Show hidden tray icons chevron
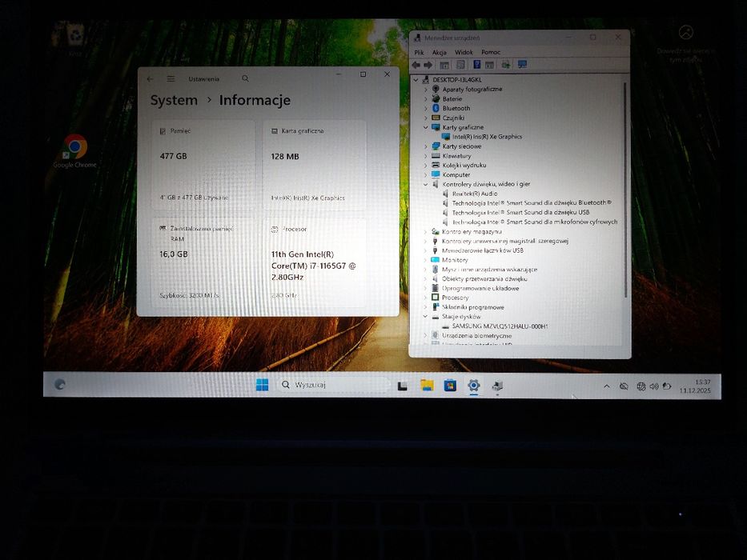 coord(606,386)
